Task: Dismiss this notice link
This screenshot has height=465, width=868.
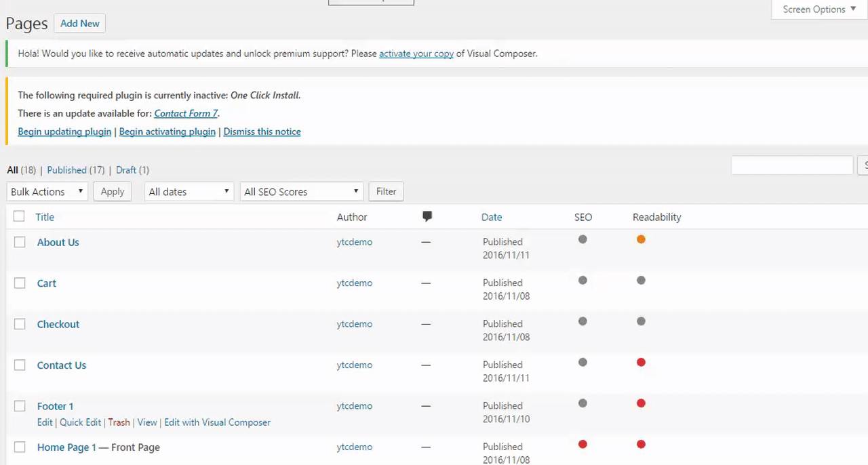Action: [x=262, y=132]
